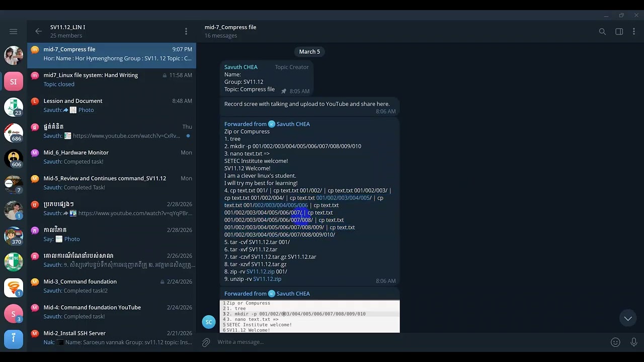Viewport: 644px width, 362px height.
Task: Open the Mid_6_Hardware Monitor topic
Action: [112, 157]
